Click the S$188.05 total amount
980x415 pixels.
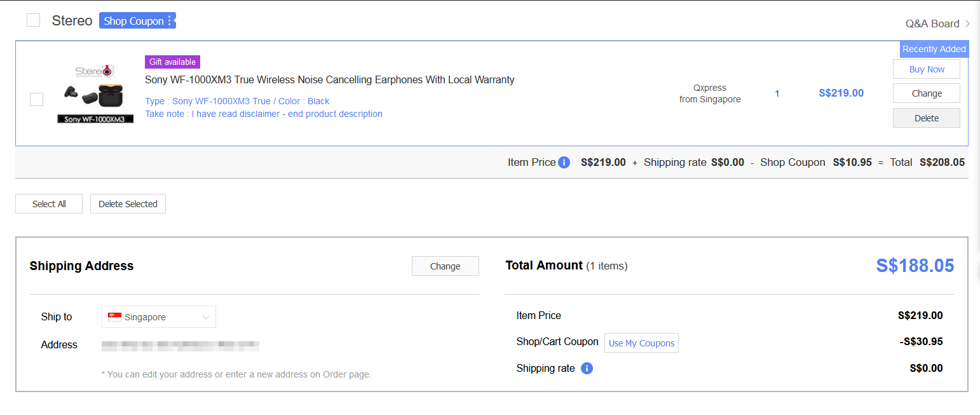tap(915, 266)
